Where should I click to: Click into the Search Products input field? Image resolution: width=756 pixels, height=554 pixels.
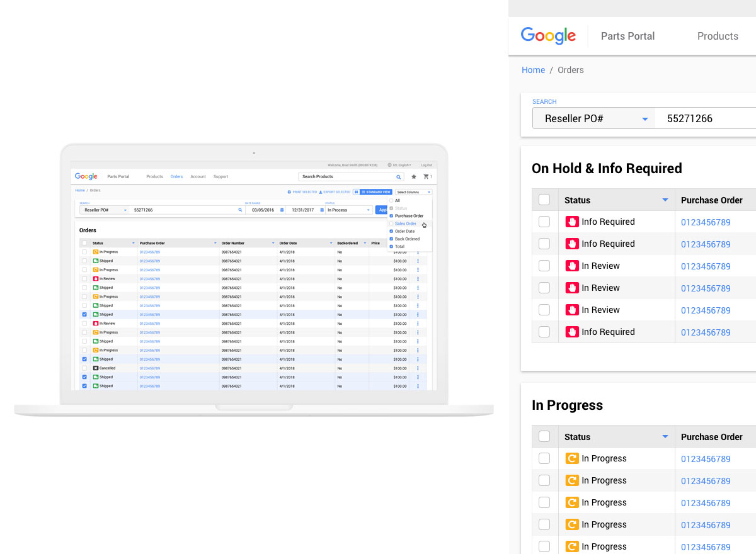(x=346, y=177)
